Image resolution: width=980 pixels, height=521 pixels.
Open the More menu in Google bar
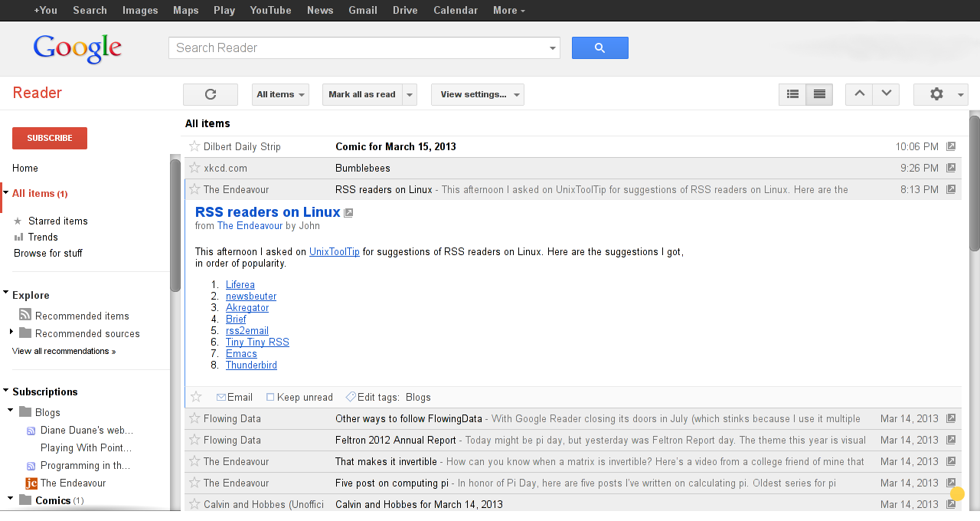pyautogui.click(x=509, y=10)
